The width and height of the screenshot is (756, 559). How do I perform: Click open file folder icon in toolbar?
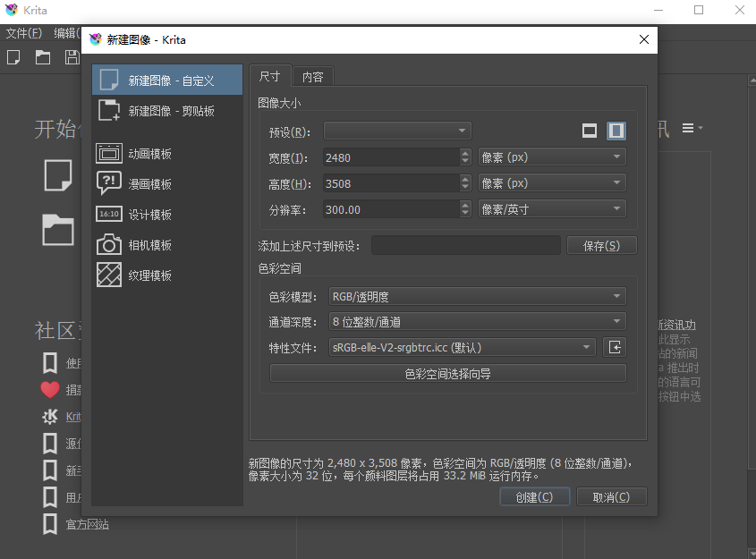point(42,57)
